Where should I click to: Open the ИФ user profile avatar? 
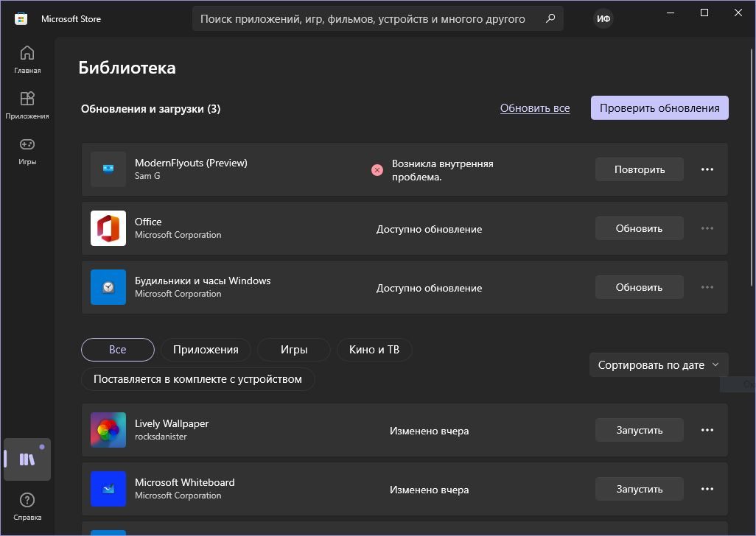(x=603, y=19)
